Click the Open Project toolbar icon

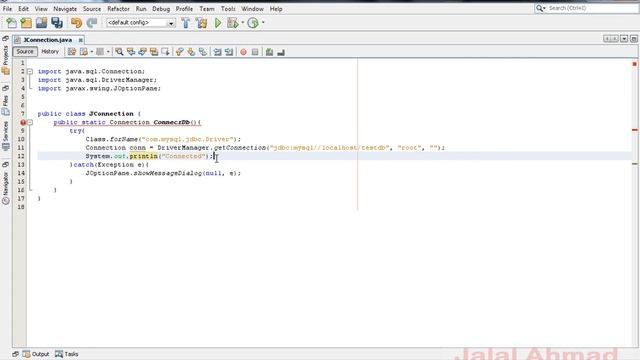point(41,23)
